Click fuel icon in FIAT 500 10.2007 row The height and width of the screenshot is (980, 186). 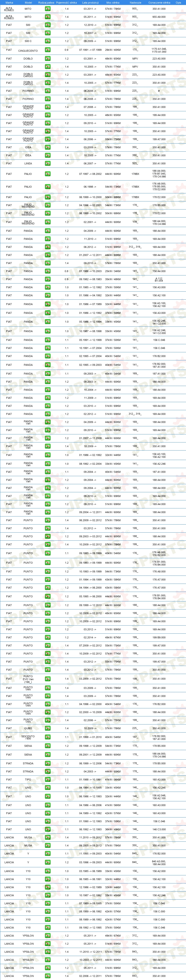48,33
